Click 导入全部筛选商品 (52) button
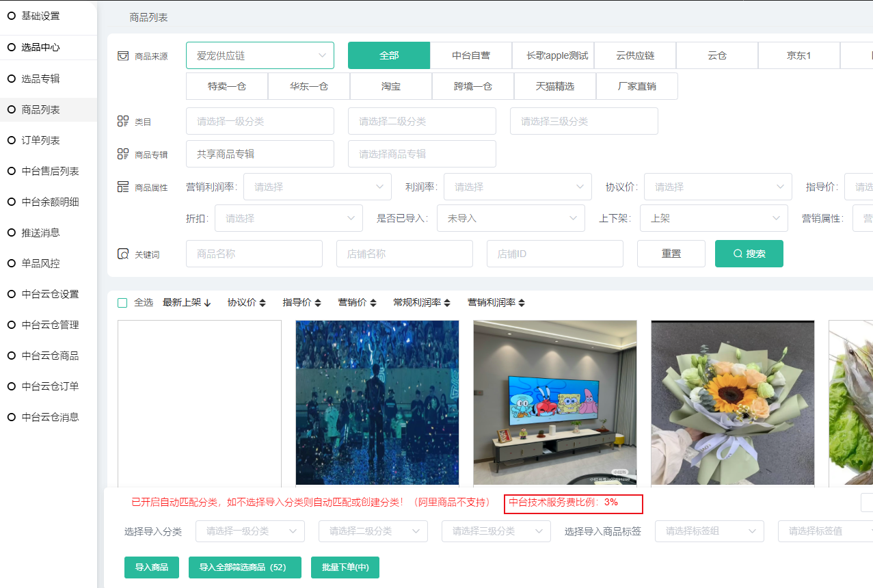Screen dimensions: 873x588 (x=244, y=567)
